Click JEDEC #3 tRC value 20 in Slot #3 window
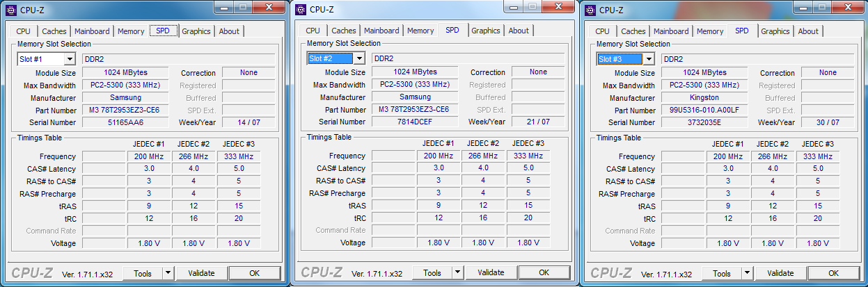The width and height of the screenshot is (868, 287). point(817,218)
